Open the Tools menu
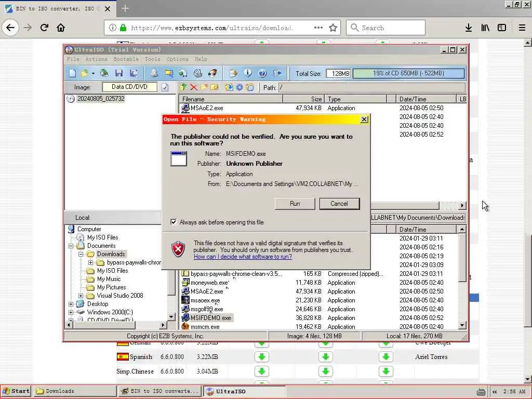 pos(153,59)
